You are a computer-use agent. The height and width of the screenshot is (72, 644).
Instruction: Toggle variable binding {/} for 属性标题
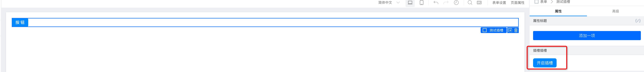coord(638,21)
